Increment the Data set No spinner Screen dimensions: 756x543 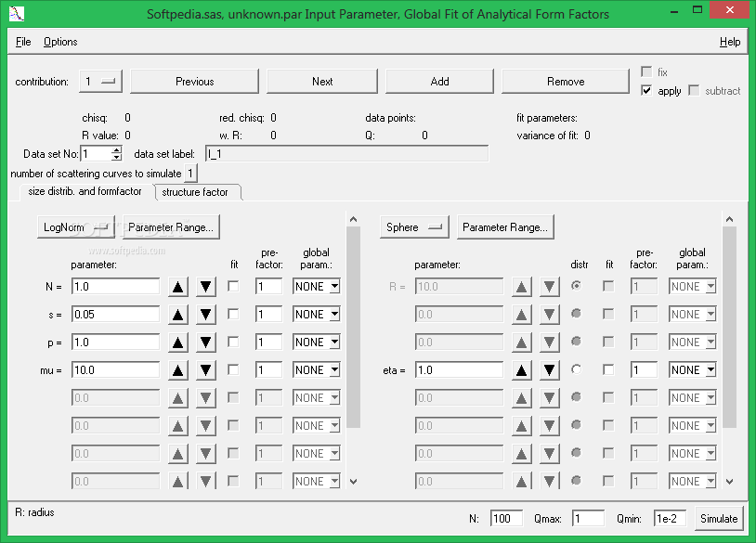pos(116,149)
